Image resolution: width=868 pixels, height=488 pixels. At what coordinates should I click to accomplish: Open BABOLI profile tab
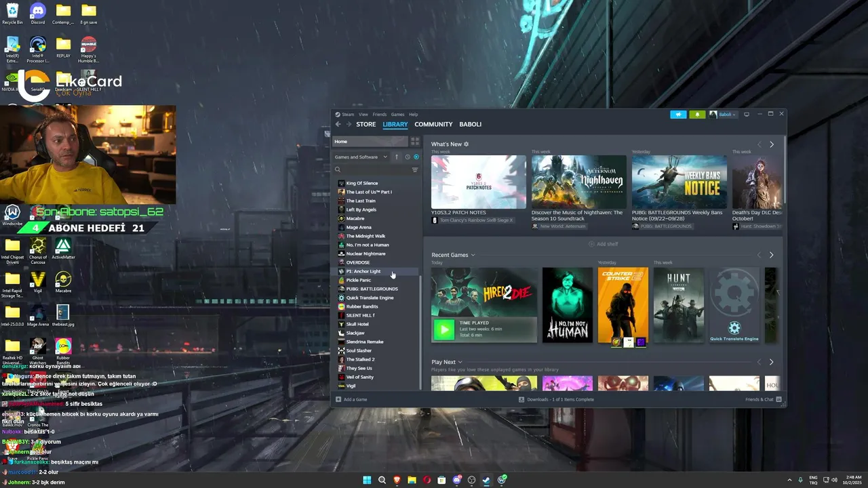[x=471, y=124]
